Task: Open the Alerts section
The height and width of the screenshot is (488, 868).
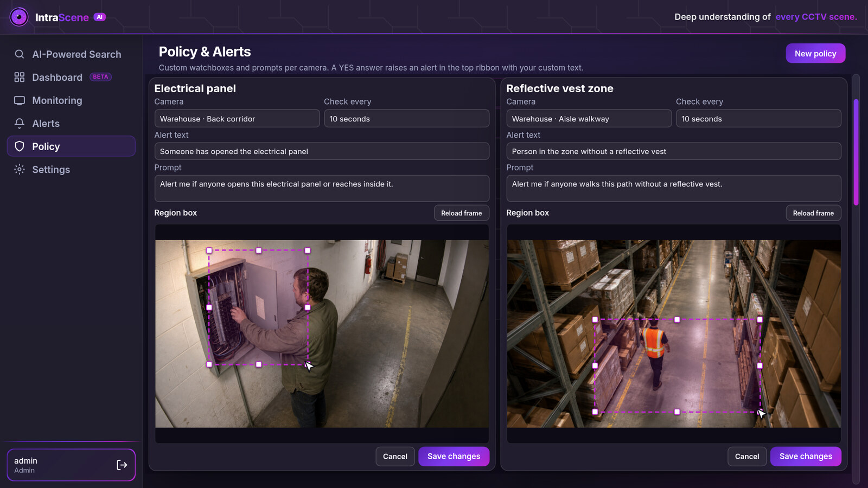Action: (x=71, y=123)
